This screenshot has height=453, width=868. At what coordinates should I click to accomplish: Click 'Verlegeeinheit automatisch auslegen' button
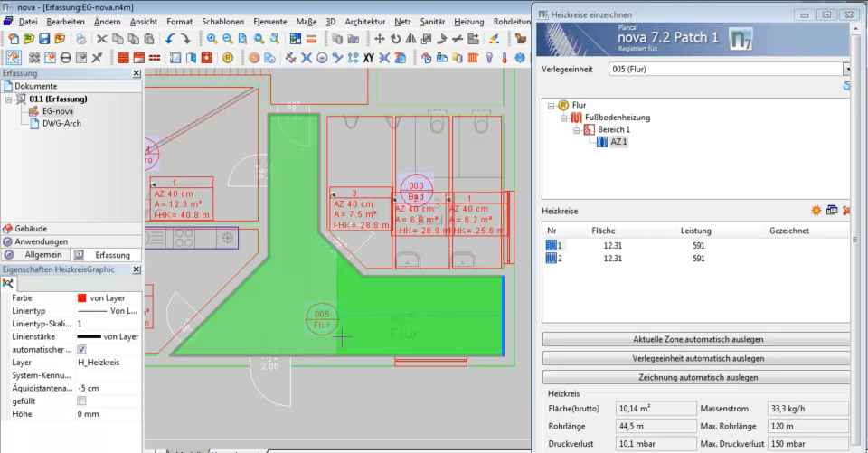click(x=697, y=358)
